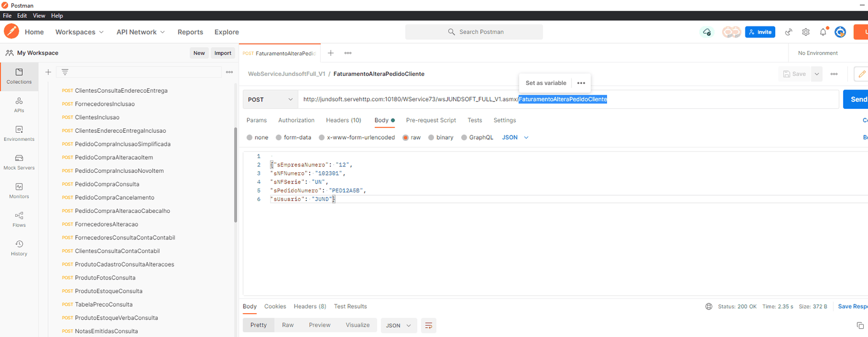Open History in the sidebar
868x337 pixels.
pyautogui.click(x=19, y=248)
